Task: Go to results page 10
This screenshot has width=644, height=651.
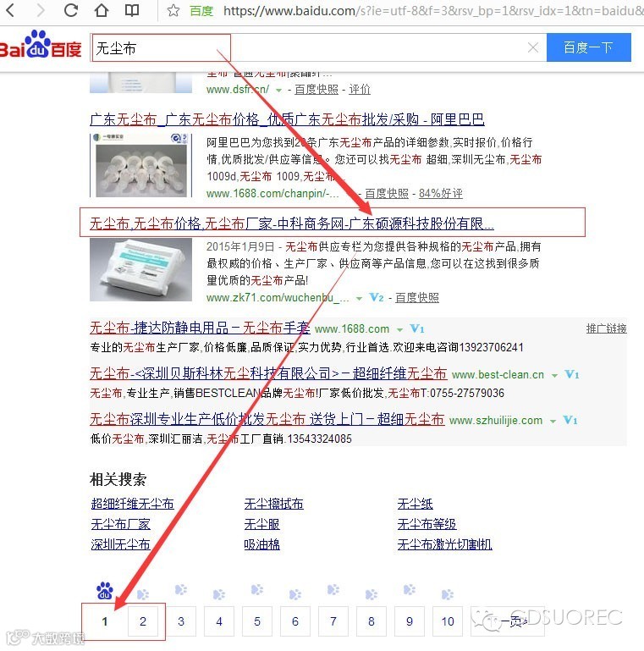Action: [x=448, y=621]
